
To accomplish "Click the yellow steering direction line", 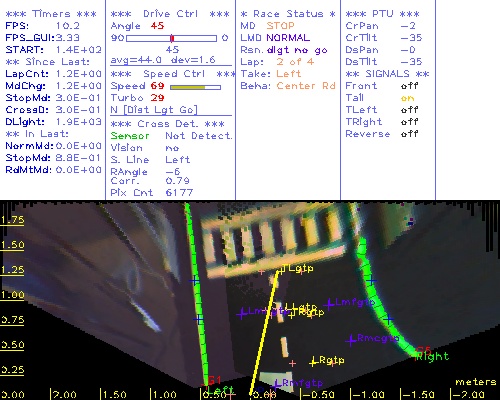I will point(264,333).
